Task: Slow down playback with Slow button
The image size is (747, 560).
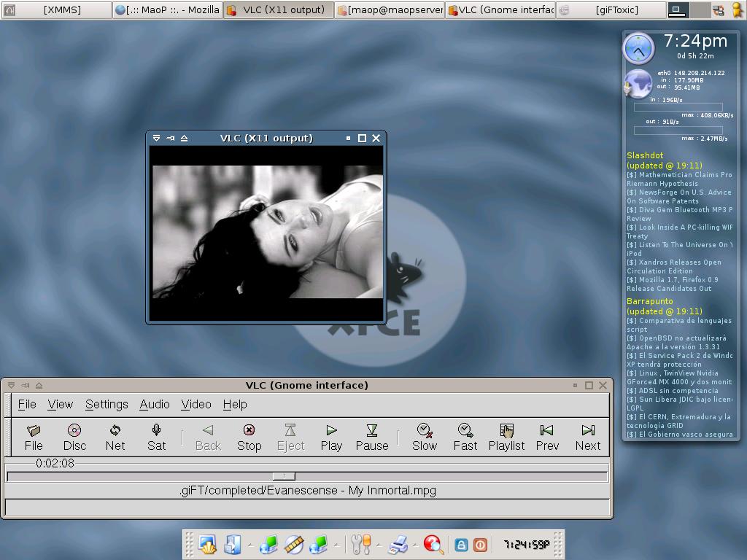Action: pos(425,437)
